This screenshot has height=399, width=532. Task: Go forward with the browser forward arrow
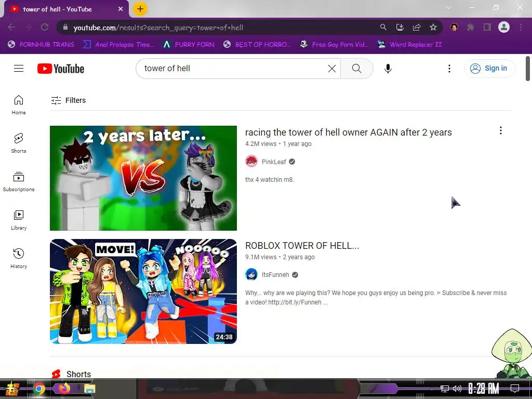pos(28,27)
